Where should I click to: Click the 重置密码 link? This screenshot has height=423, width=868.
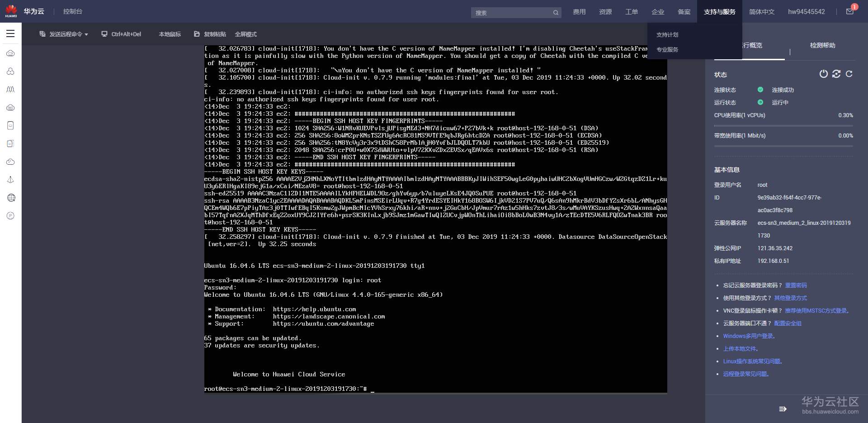point(796,285)
